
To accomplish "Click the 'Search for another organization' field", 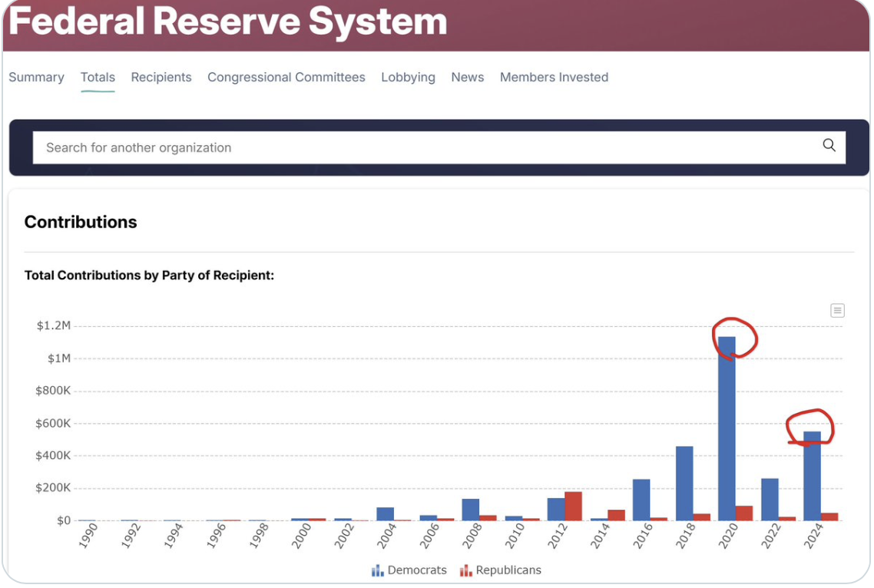I will pyautogui.click(x=422, y=147).
